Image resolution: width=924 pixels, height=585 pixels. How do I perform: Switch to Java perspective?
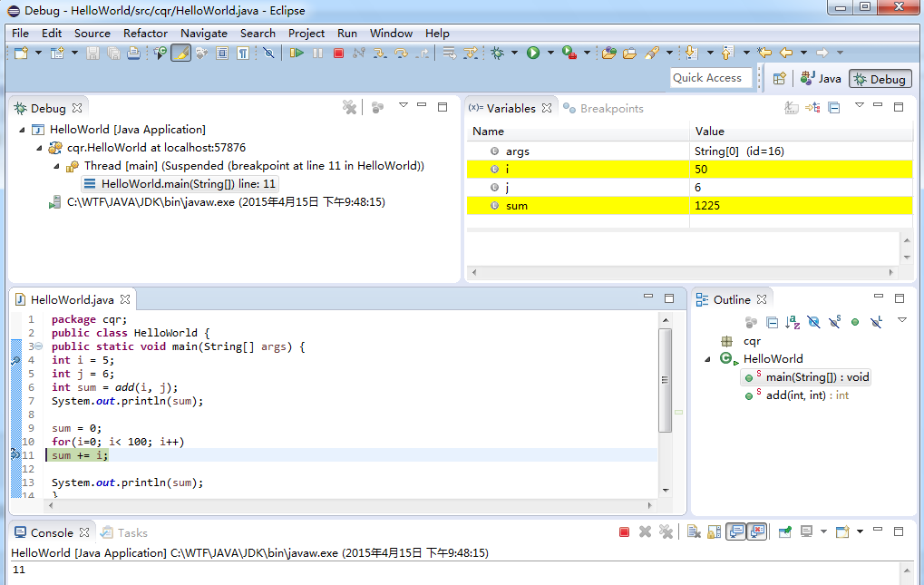pyautogui.click(x=821, y=78)
